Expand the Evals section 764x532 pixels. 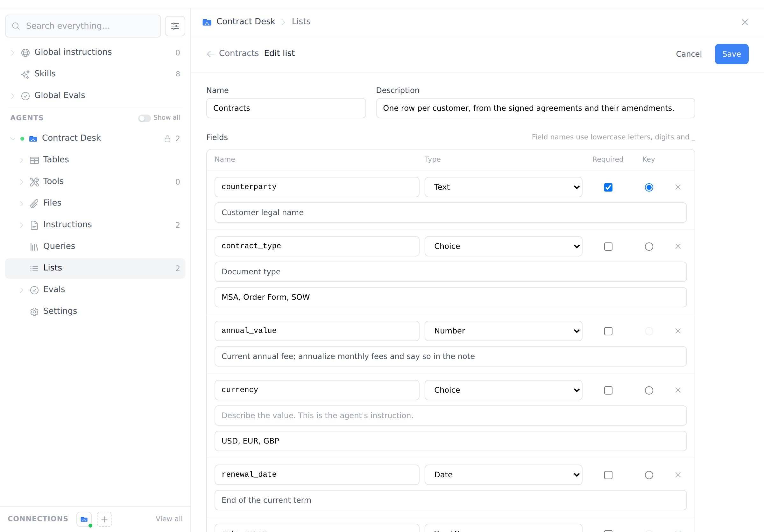(x=22, y=290)
